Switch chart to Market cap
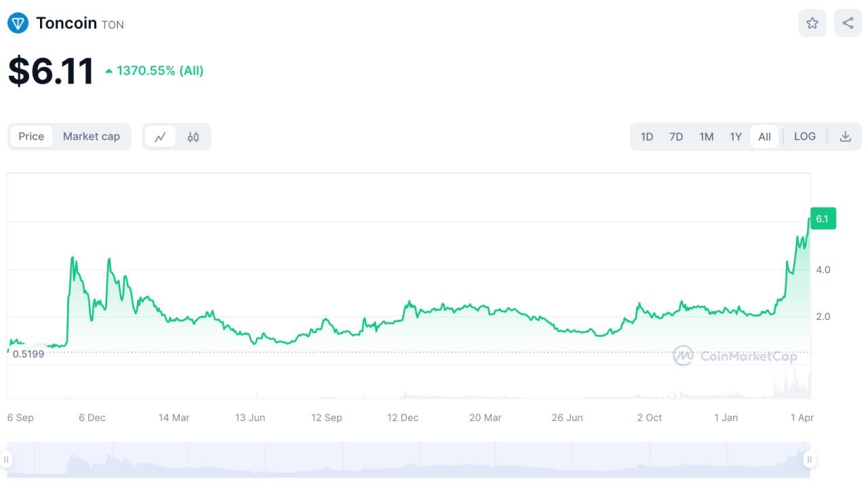Viewport: 868px width, 497px height. (x=91, y=137)
